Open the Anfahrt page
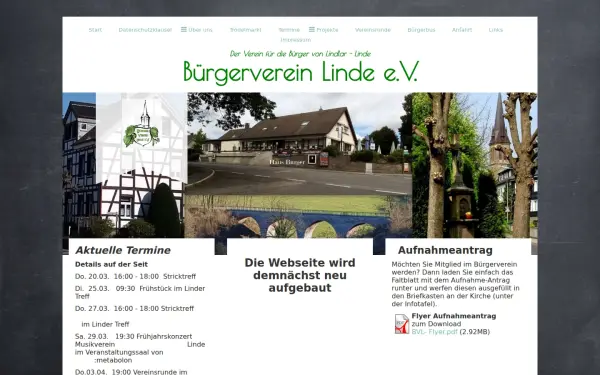Image resolution: width=600 pixels, height=375 pixels. [x=462, y=30]
